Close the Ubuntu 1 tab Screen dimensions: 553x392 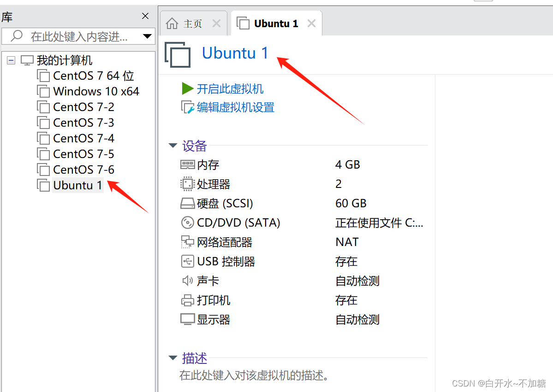tap(311, 23)
